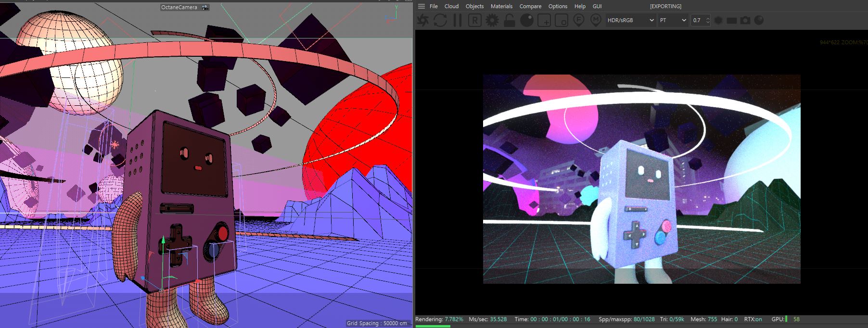Toggle the lock resolution padlock icon
Screen dimensions: 868x328
[x=510, y=20]
